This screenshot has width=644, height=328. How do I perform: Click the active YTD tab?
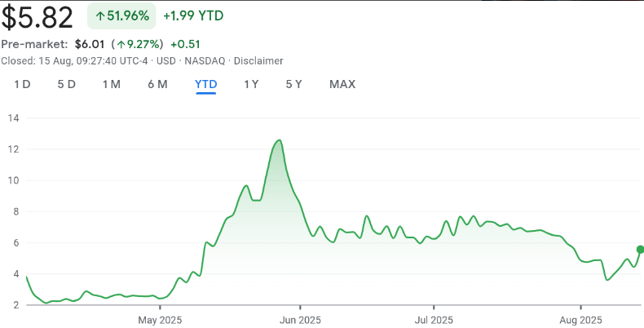click(205, 84)
